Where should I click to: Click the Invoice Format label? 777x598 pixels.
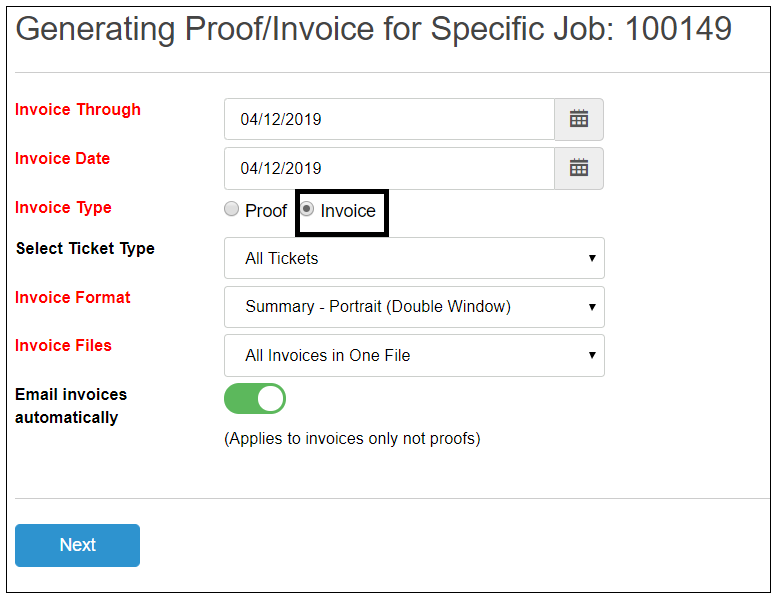coord(73,297)
